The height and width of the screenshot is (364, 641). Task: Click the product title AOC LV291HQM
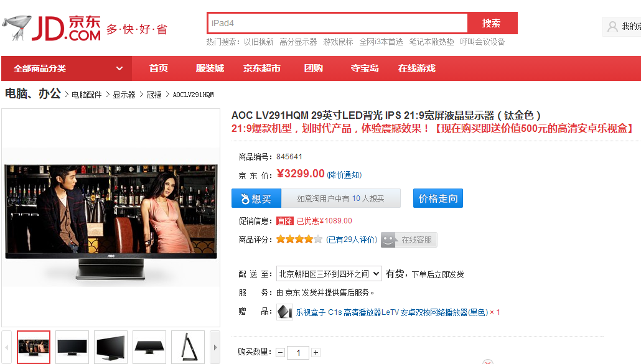[386, 115]
